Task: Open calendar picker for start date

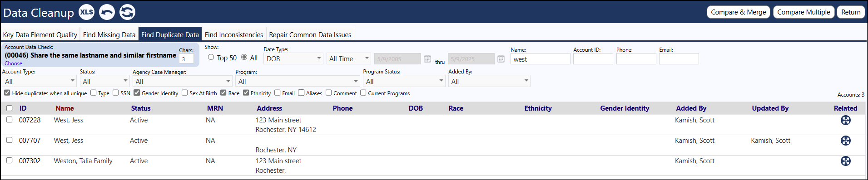Action: click(x=427, y=59)
